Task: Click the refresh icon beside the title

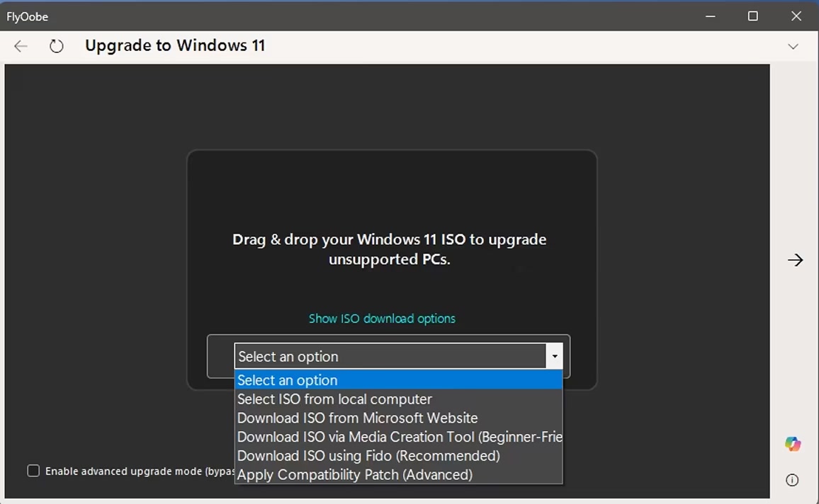Action: pos(57,46)
